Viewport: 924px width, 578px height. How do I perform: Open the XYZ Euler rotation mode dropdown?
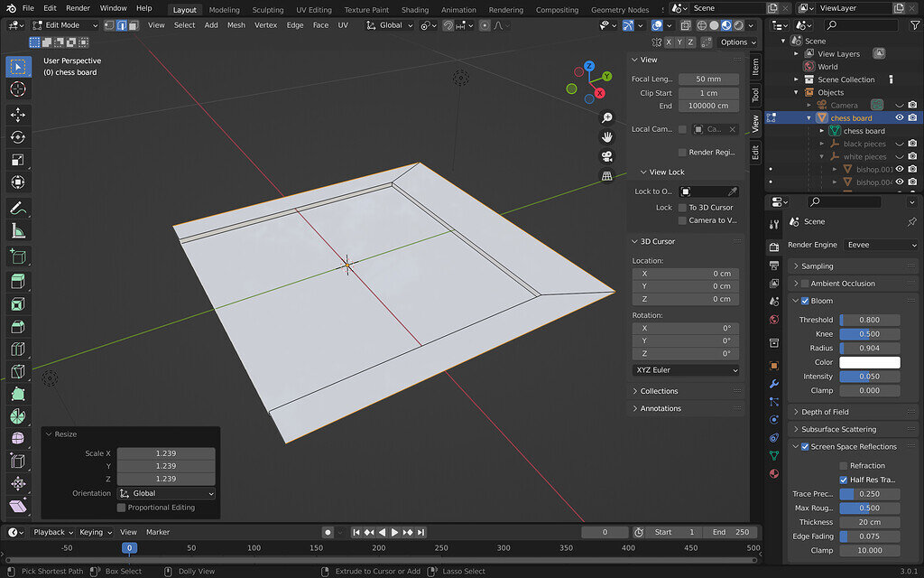tap(686, 370)
